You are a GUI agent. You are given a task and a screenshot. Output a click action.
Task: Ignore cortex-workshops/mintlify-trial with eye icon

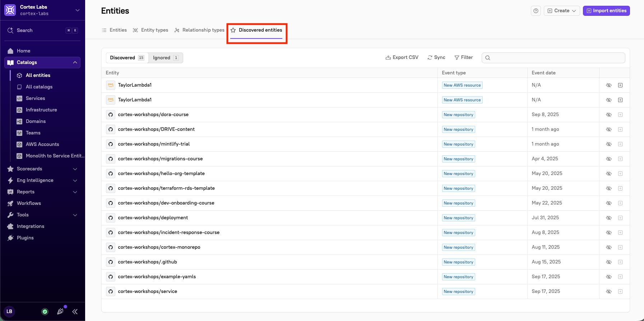click(x=609, y=144)
